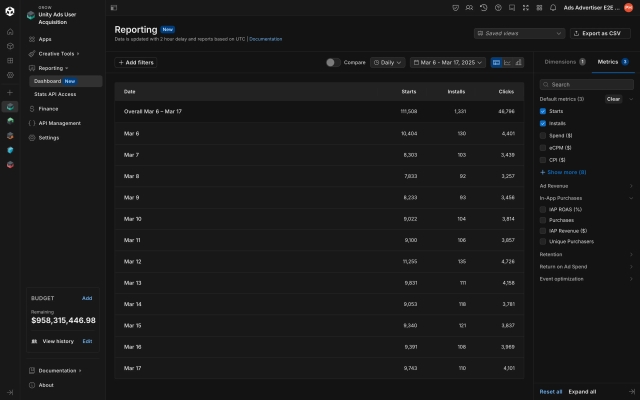Check the IAP Revenue ($) checkbox
The width and height of the screenshot is (640, 400).
543,231
